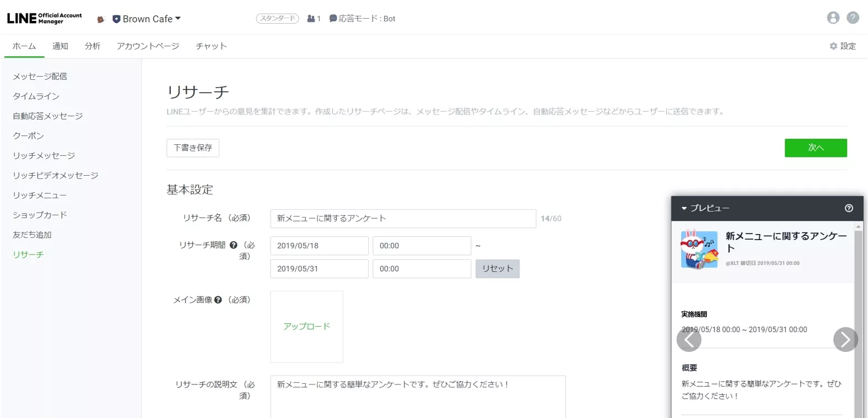Go to previous preview page arrow
Image resolution: width=868 pixels, height=418 pixels.
[689, 340]
